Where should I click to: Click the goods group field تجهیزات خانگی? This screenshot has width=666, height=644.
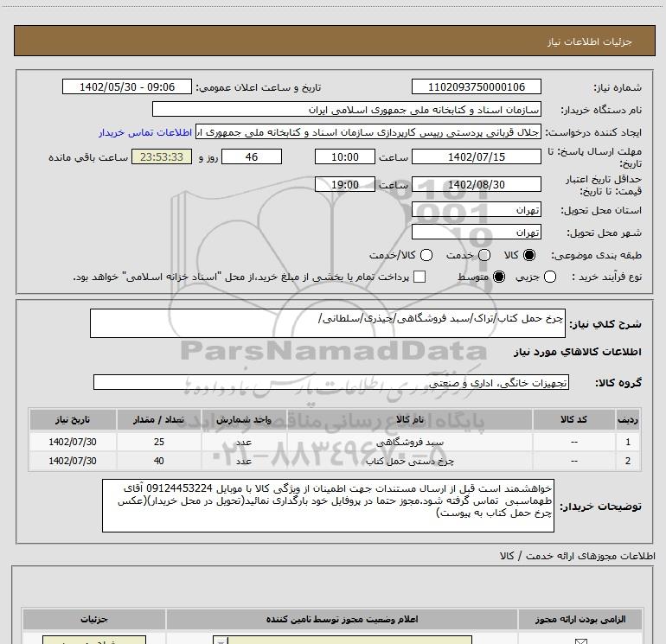pos(331,382)
